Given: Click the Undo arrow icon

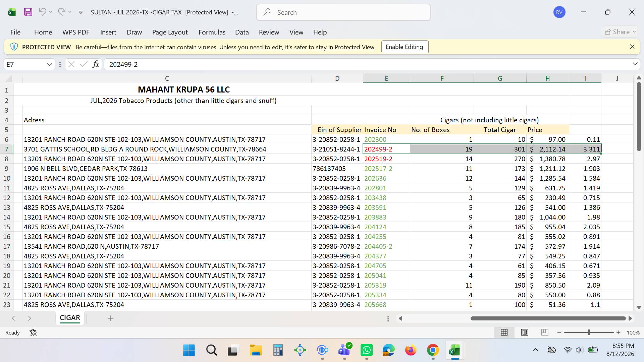Looking at the screenshot, I should tap(42, 12).
